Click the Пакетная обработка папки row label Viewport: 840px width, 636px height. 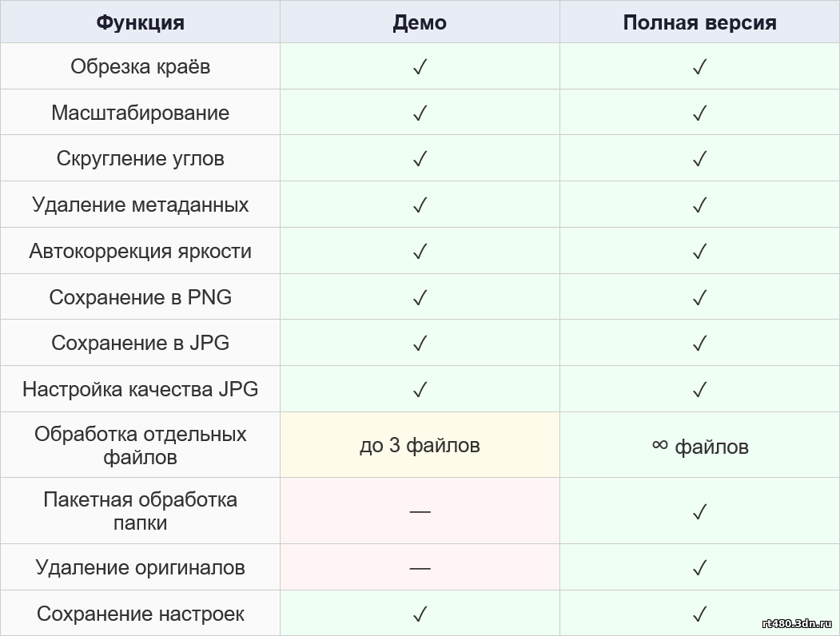coord(141,511)
